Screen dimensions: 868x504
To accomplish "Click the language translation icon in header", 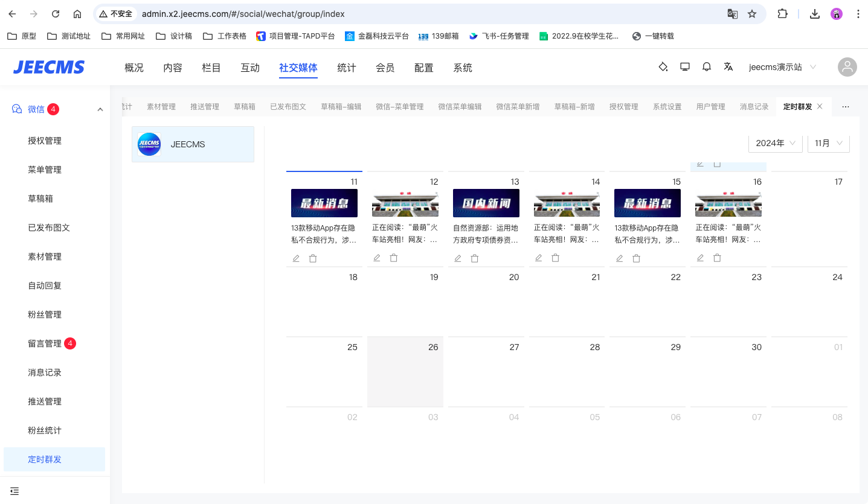I will click(728, 67).
